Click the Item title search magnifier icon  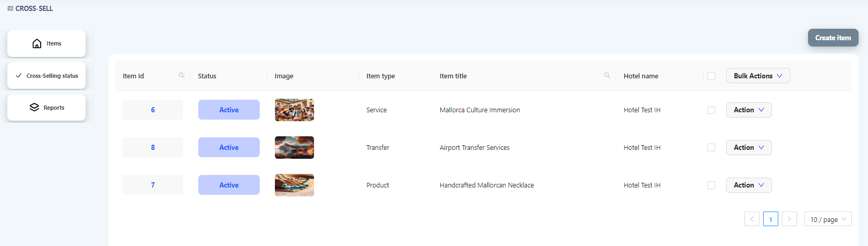point(607,76)
